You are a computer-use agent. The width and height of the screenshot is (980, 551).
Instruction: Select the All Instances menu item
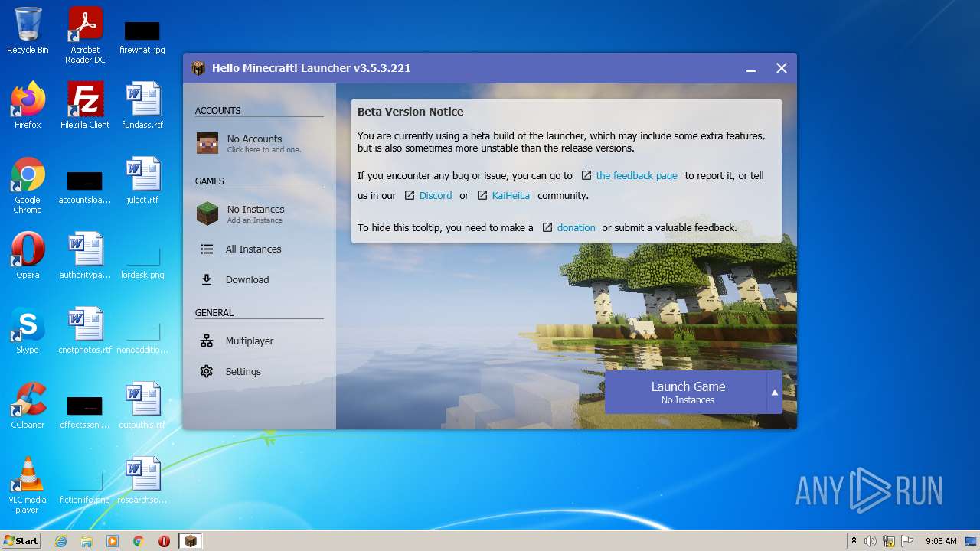pos(260,249)
